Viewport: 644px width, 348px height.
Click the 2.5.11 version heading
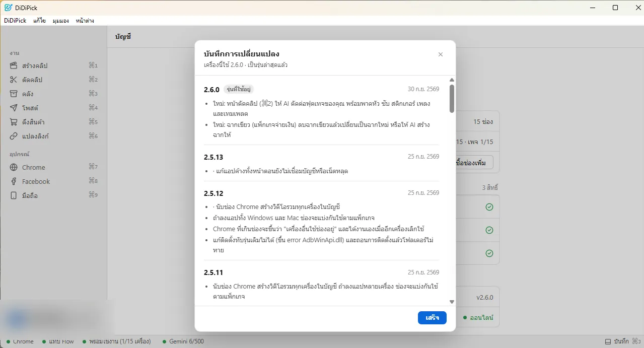click(213, 272)
